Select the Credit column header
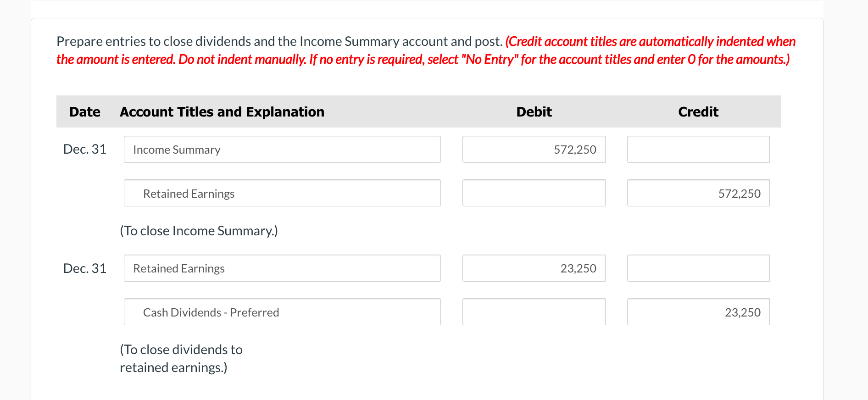 (x=698, y=111)
